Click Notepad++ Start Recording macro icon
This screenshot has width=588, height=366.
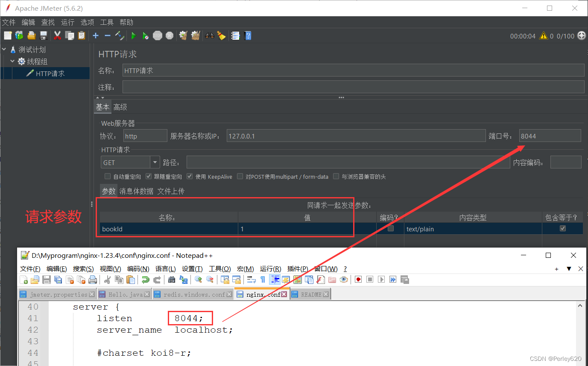(358, 280)
